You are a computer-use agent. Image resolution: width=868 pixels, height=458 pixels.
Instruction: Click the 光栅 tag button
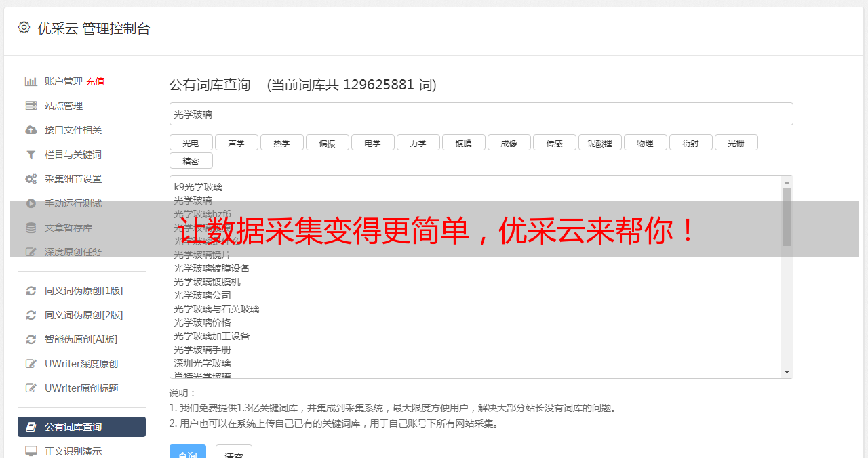point(736,142)
